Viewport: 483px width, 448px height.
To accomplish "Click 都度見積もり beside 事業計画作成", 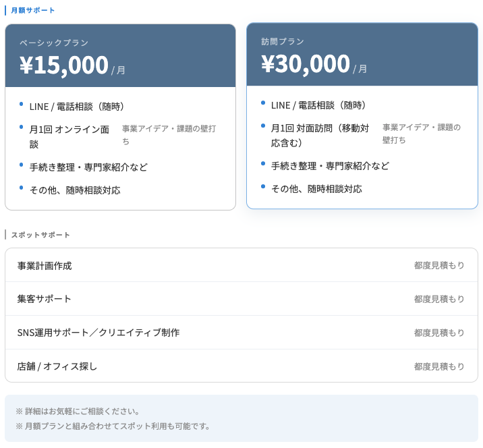I will click(439, 265).
